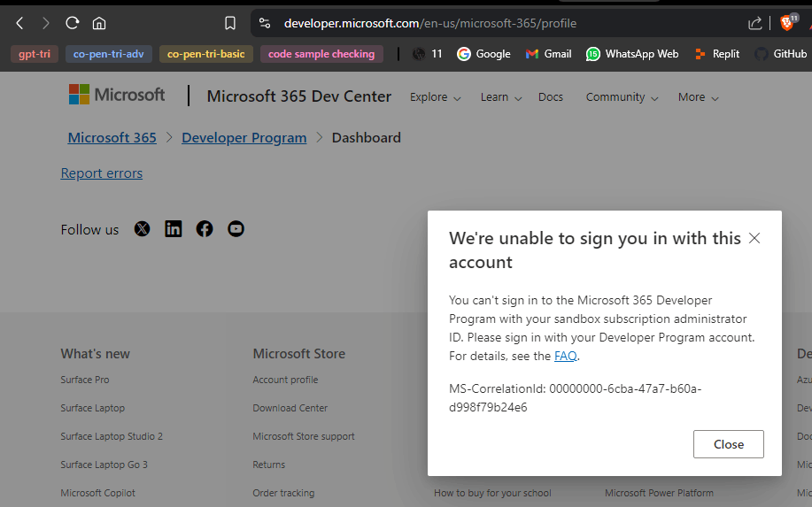
Task: Go back using browser back arrow
Action: (19, 23)
